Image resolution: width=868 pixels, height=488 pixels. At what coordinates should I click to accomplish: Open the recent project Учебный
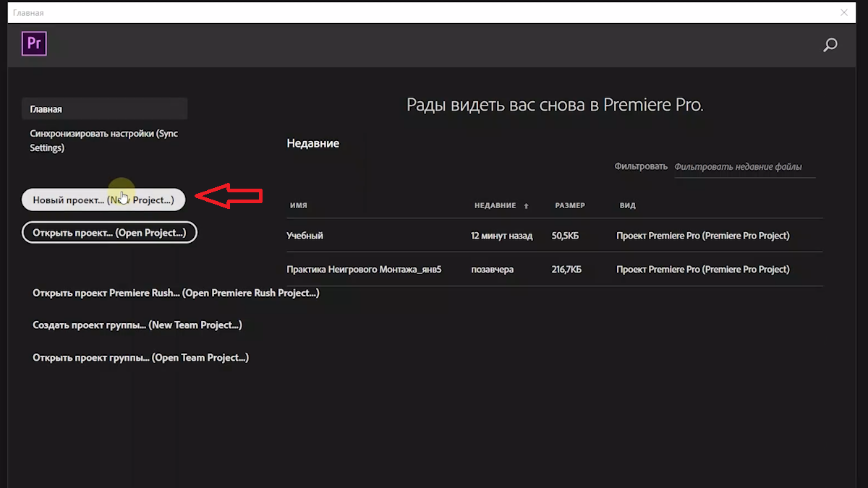click(x=305, y=236)
